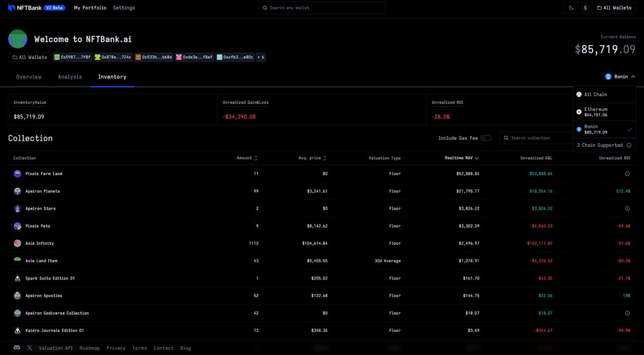644x355 pixels.
Task: Open the Valuation API link
Action: click(56, 348)
